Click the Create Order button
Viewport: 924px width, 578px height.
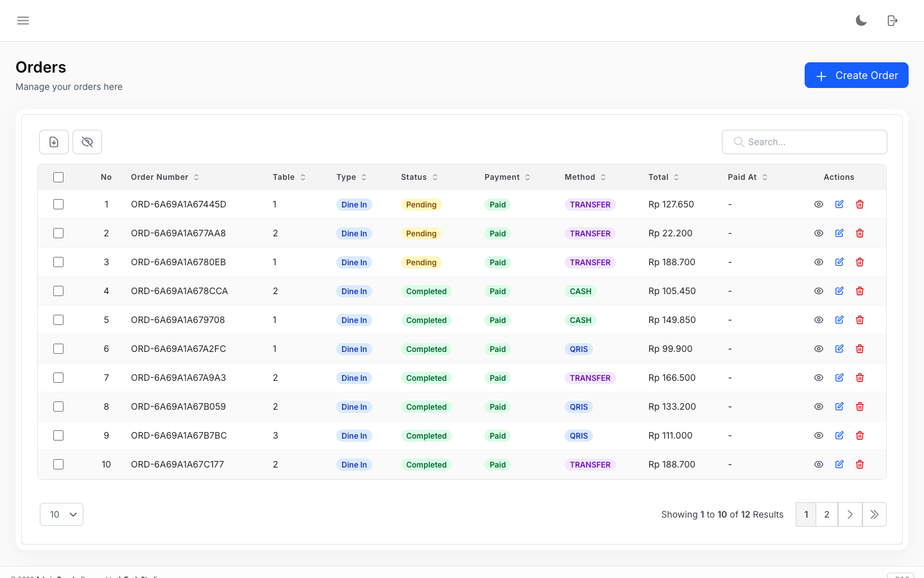857,75
